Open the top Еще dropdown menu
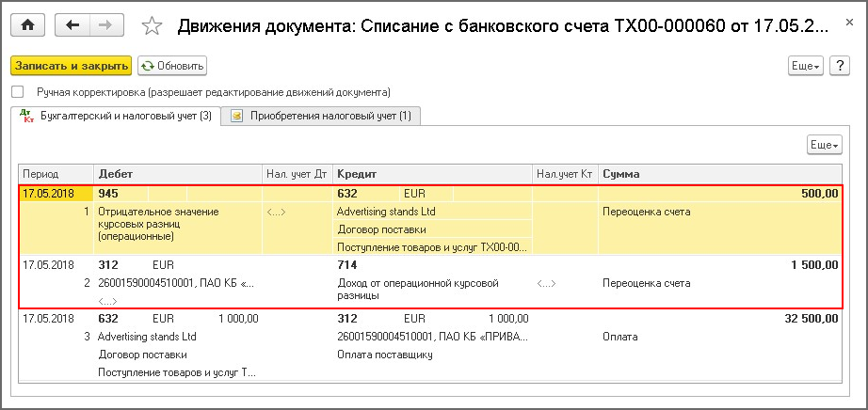 coord(805,65)
